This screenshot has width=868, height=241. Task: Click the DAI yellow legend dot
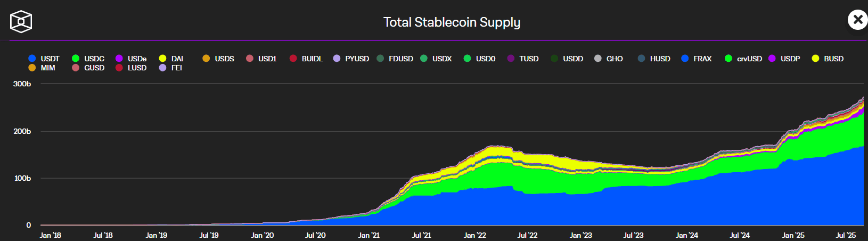point(162,59)
